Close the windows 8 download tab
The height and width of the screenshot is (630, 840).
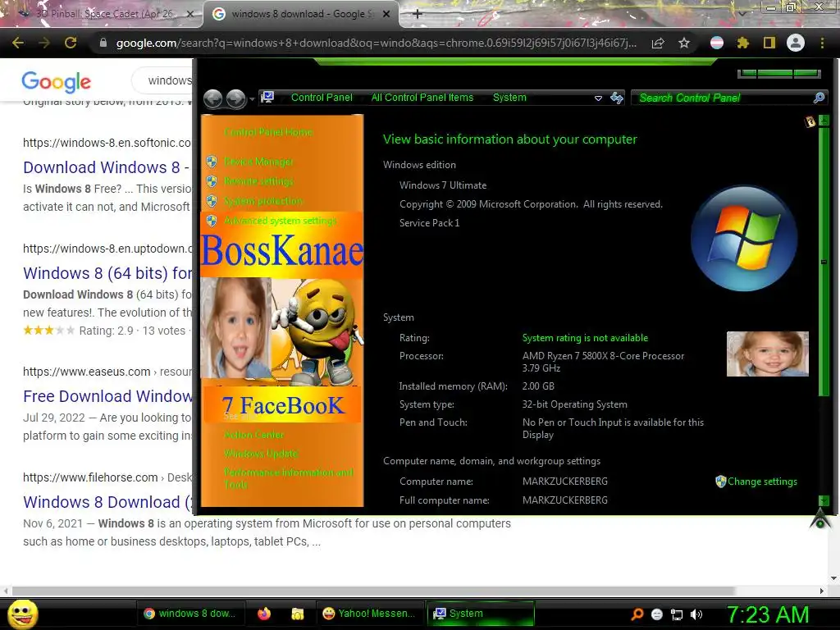coord(386,14)
